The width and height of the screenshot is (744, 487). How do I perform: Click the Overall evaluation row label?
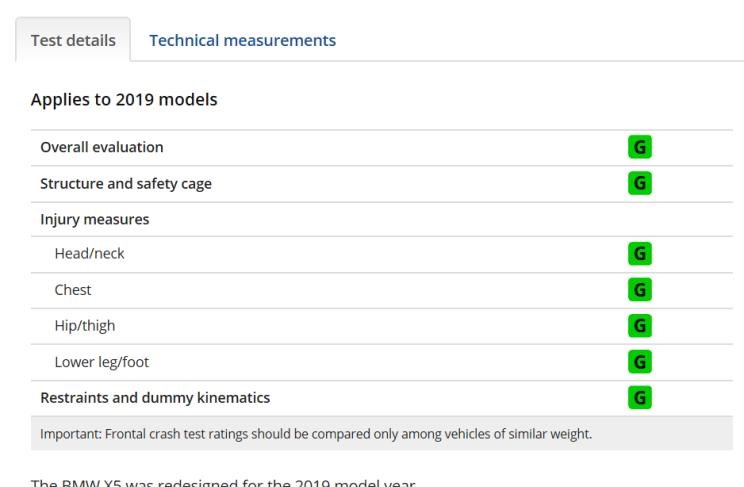click(101, 148)
